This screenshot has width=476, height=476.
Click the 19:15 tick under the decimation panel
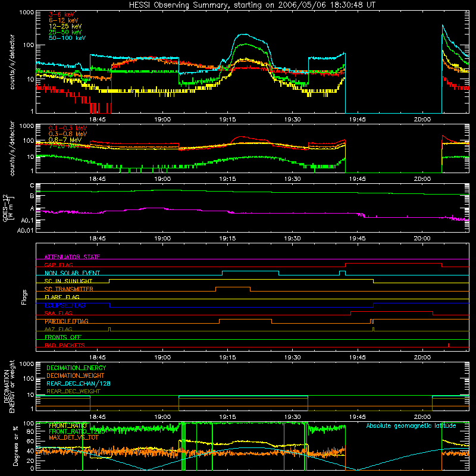click(227, 417)
